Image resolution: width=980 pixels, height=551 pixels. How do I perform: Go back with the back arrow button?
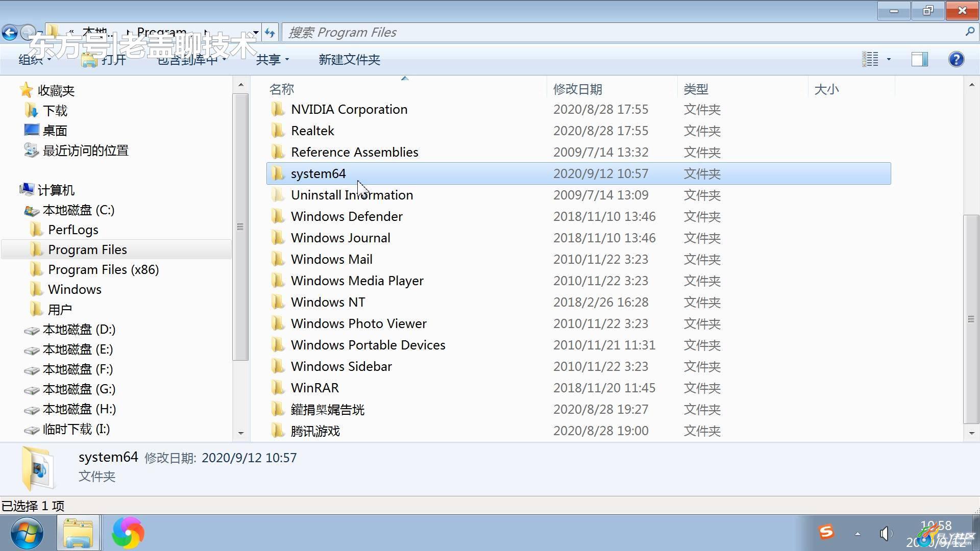coord(9,33)
